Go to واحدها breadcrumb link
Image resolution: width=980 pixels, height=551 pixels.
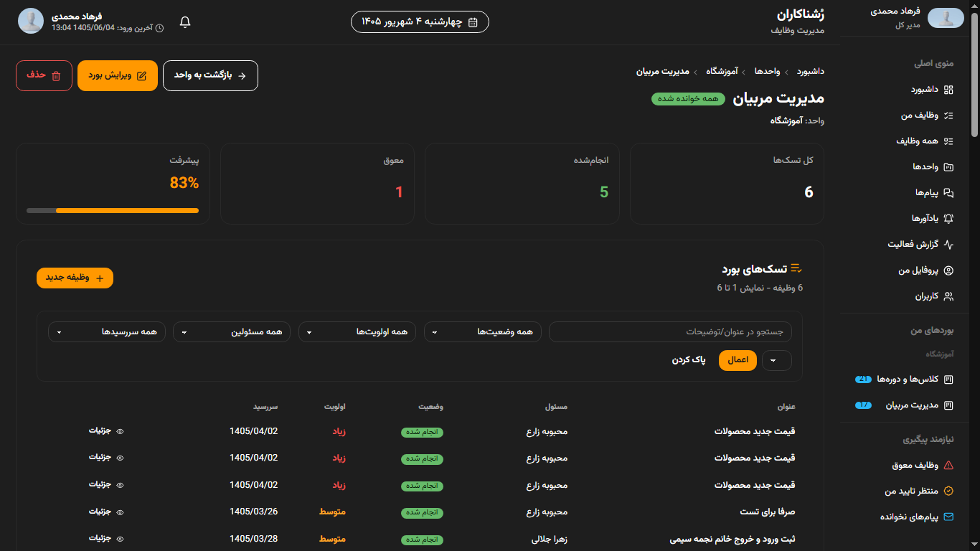pos(768,72)
